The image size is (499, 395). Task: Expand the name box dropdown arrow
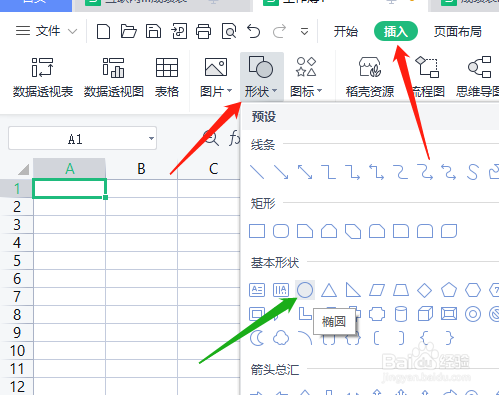[151, 138]
